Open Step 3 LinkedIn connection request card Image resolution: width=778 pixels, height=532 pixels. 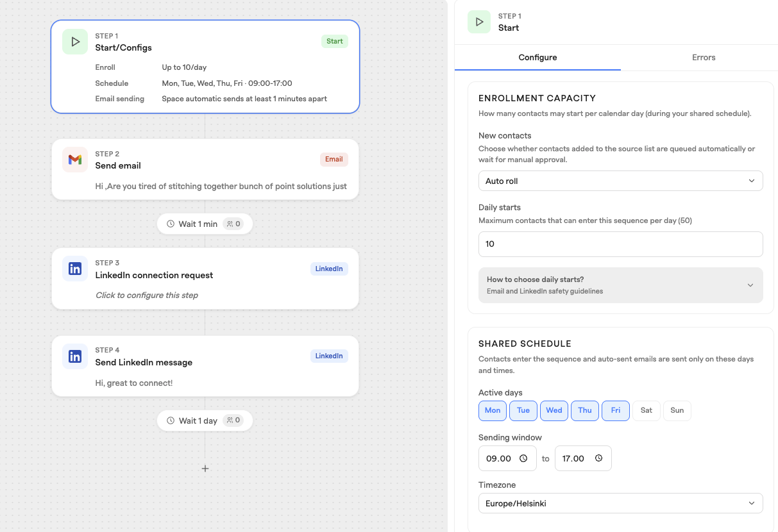[x=205, y=279]
